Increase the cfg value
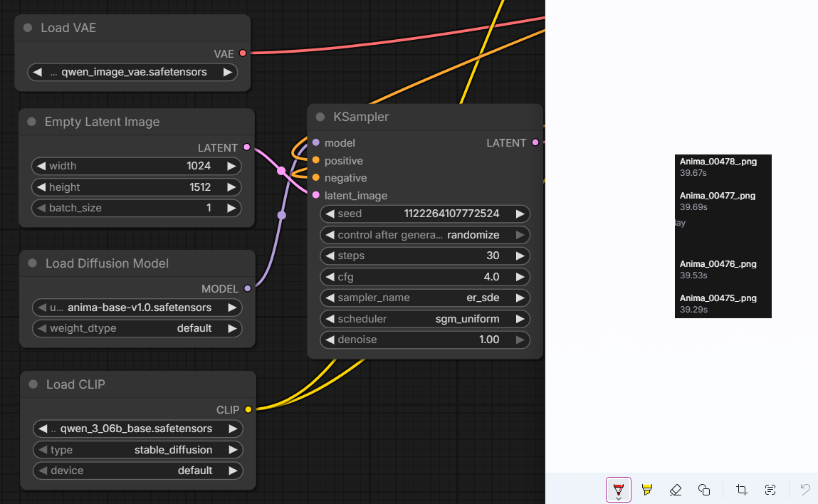Screen dimensions: 818x504 tap(520, 276)
